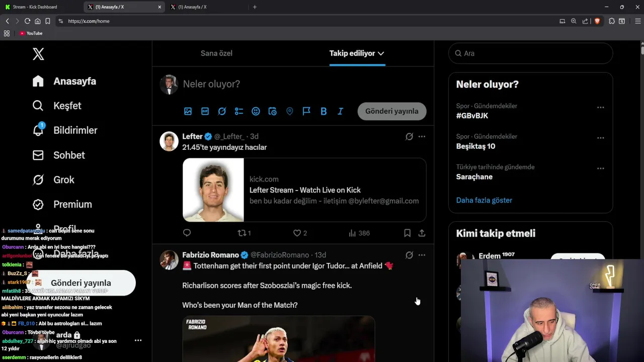Image resolution: width=644 pixels, height=362 pixels.
Task: Open Lefter Stream kick.com link card
Action: click(x=304, y=190)
